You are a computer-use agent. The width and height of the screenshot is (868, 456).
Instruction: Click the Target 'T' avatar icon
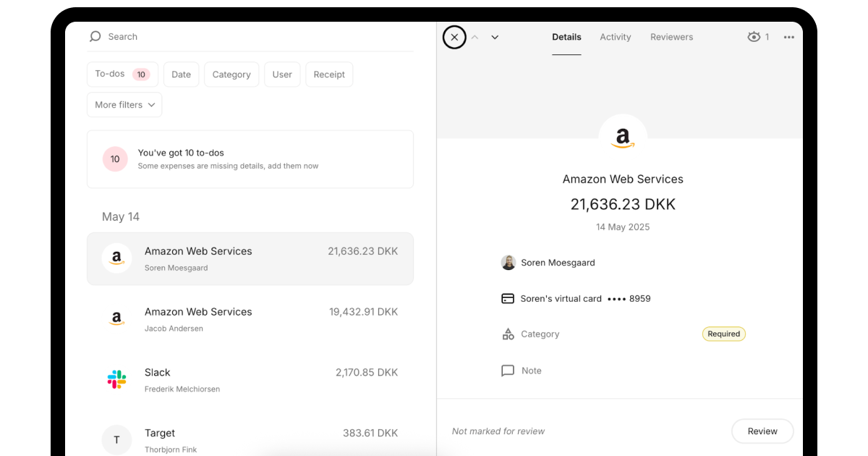coord(116,440)
